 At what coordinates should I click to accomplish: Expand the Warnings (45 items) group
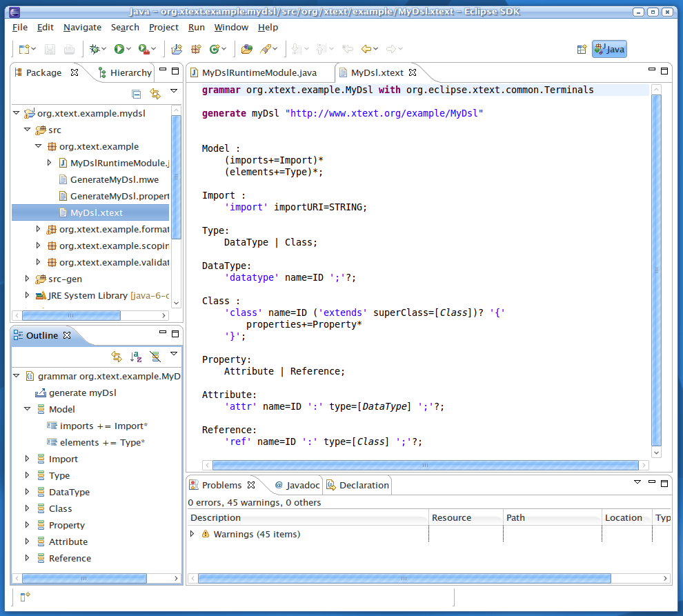point(192,534)
